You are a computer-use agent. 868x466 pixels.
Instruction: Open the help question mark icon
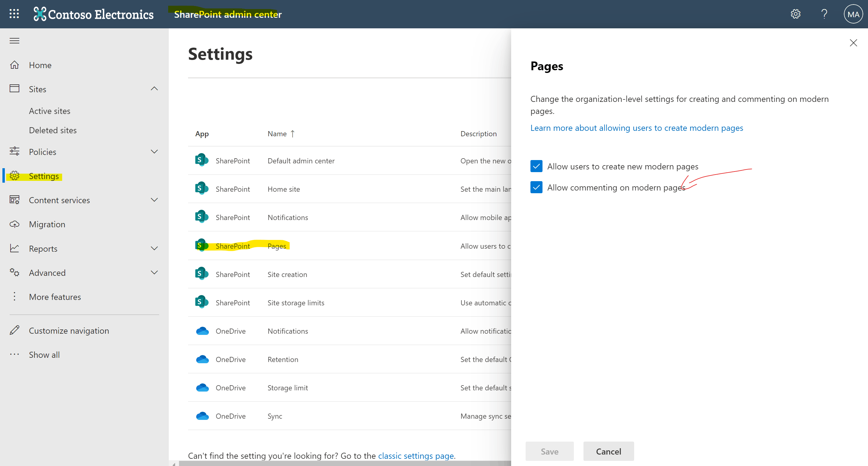pyautogui.click(x=824, y=14)
